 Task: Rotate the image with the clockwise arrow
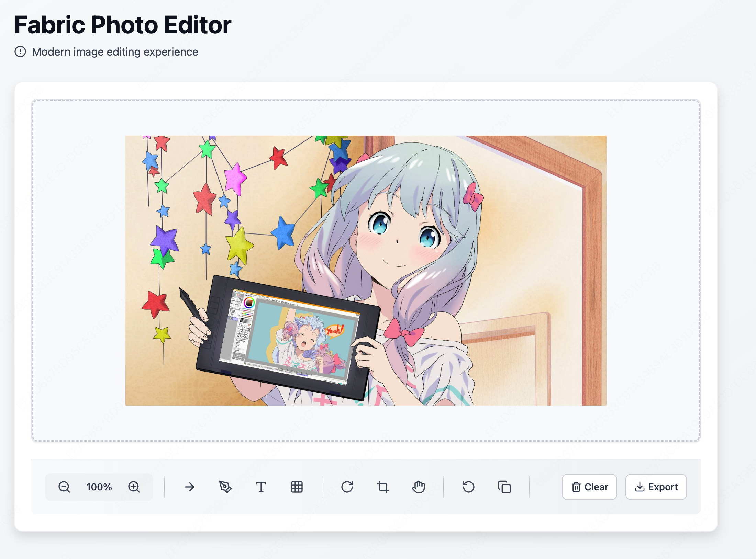pos(347,487)
